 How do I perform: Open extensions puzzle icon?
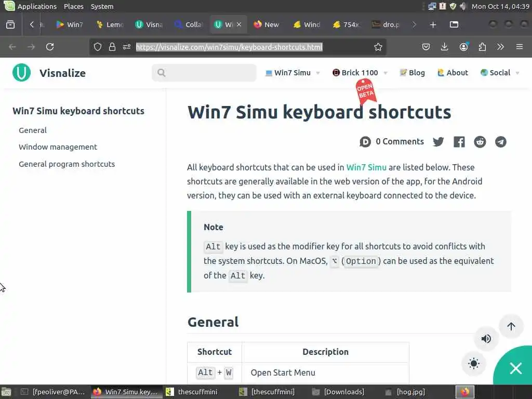482,47
